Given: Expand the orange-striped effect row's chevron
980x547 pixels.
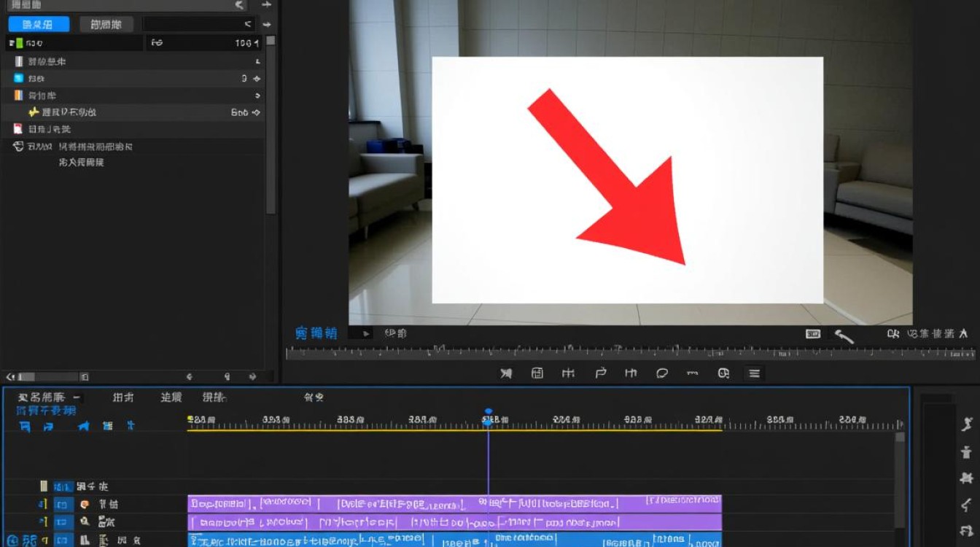Looking at the screenshot, I should 257,96.
